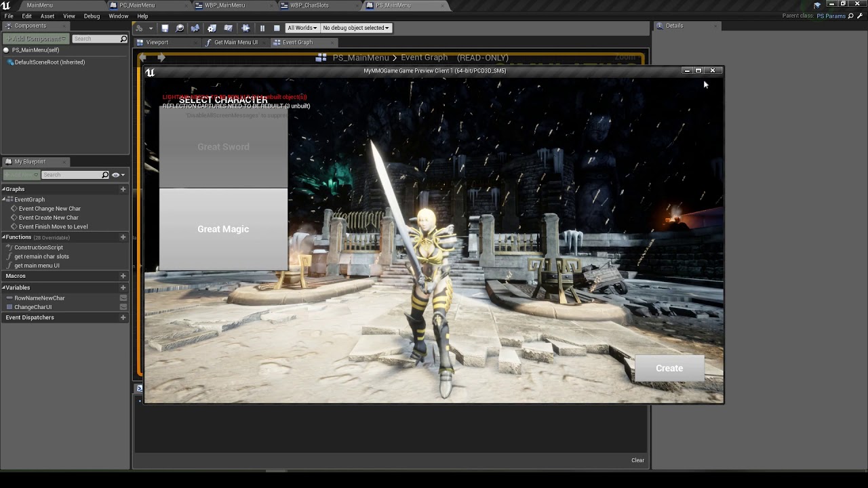This screenshot has height=488, width=868.
Task: Click the search icon next to parent class
Action: tap(851, 16)
